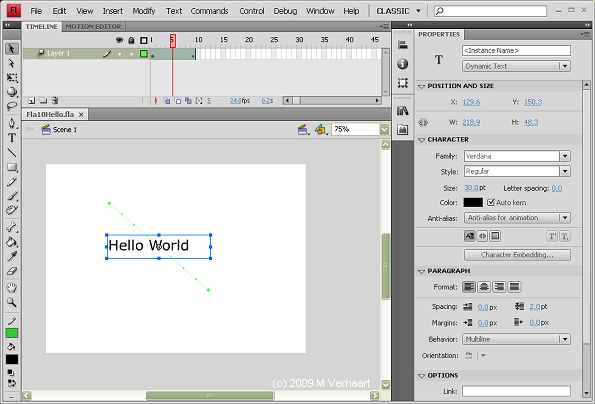Select the Zoom magnifier tool
Image resolution: width=595 pixels, height=404 pixels.
tap(12, 302)
